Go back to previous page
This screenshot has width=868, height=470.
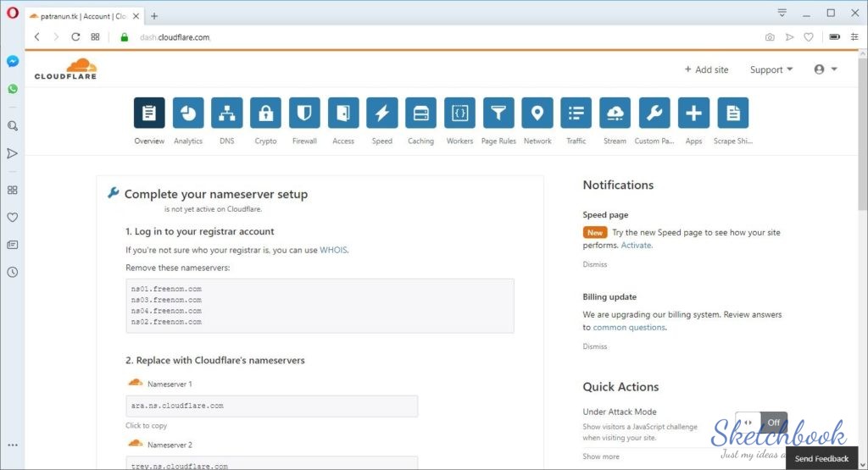click(37, 37)
